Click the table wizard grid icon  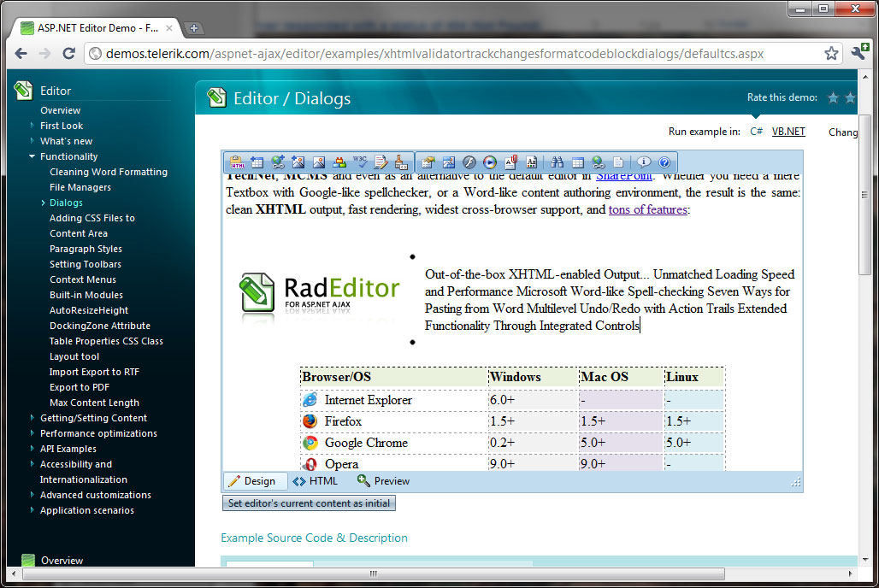pyautogui.click(x=578, y=162)
